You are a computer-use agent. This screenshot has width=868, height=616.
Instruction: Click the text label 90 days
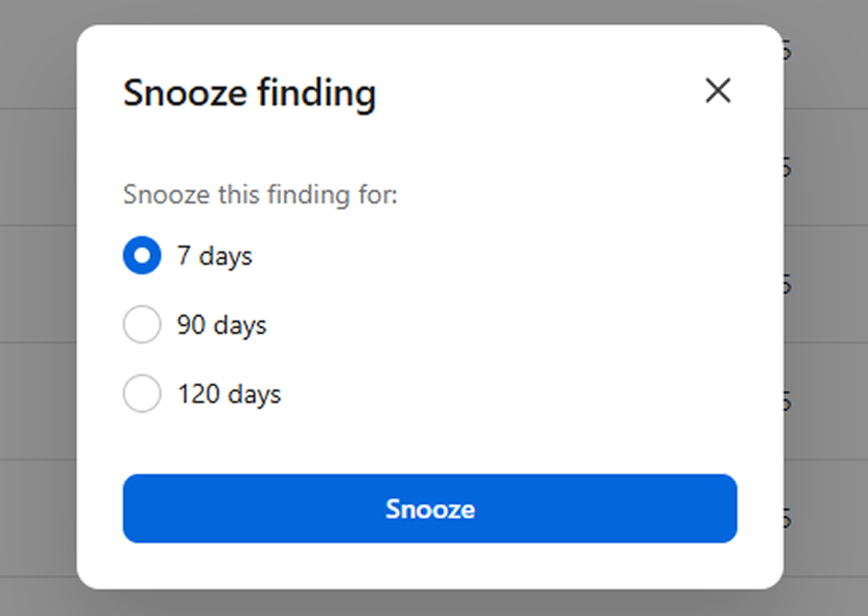[x=222, y=324]
